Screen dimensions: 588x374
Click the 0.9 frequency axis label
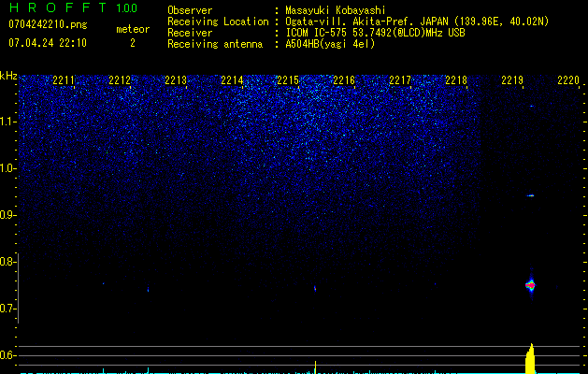coord(7,215)
